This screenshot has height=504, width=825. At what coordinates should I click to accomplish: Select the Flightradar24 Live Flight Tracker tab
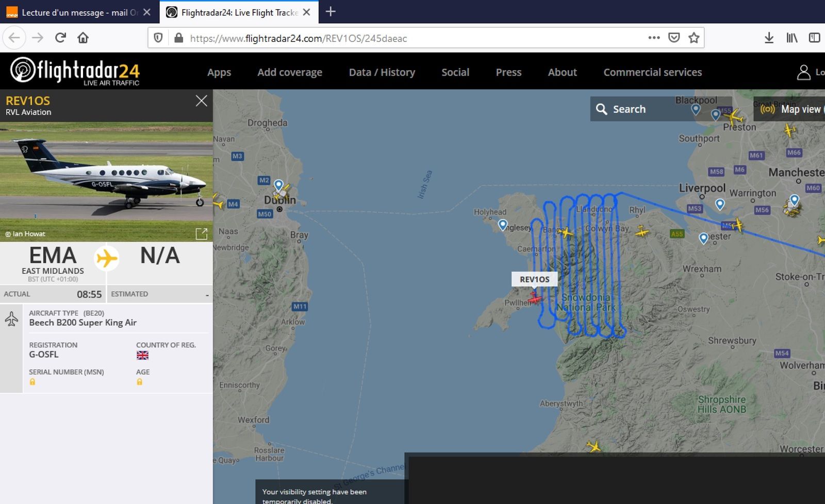239,12
